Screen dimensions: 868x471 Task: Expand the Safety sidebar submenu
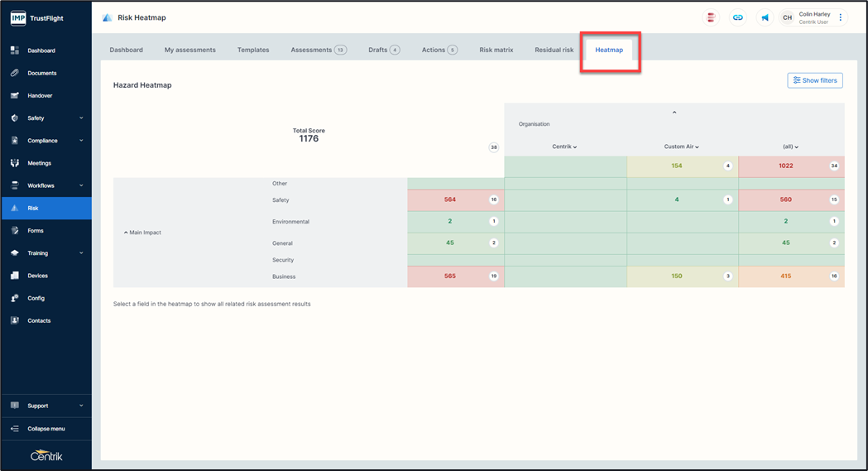[80, 118]
